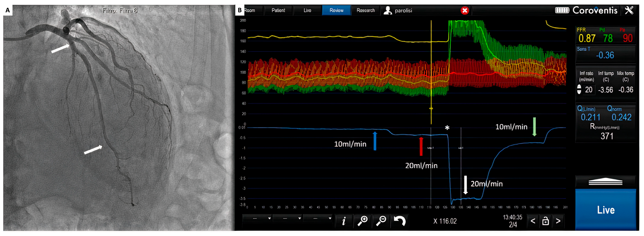Click the red X close-patient icon
The image size is (644, 236).
465,11
